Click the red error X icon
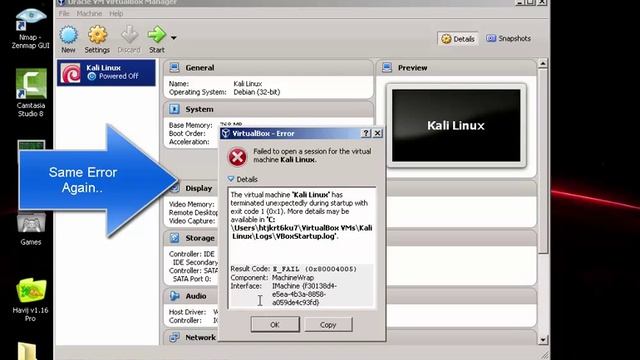The width and height of the screenshot is (640, 360). point(237,157)
